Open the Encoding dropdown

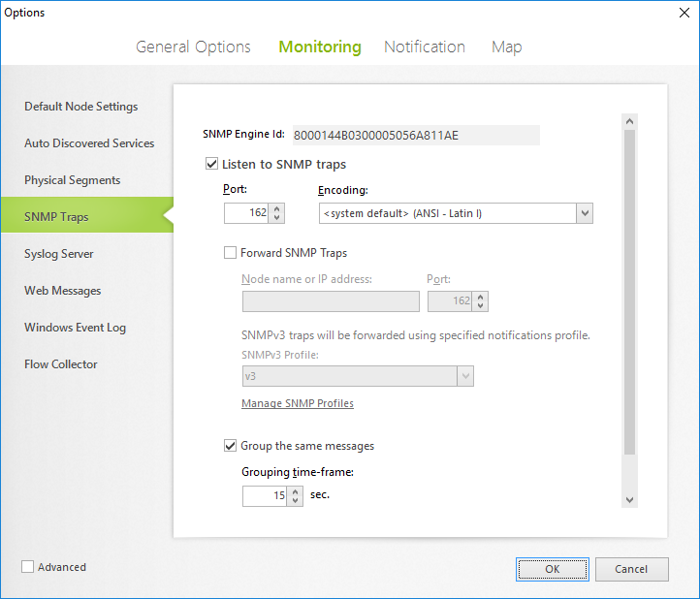tap(585, 213)
